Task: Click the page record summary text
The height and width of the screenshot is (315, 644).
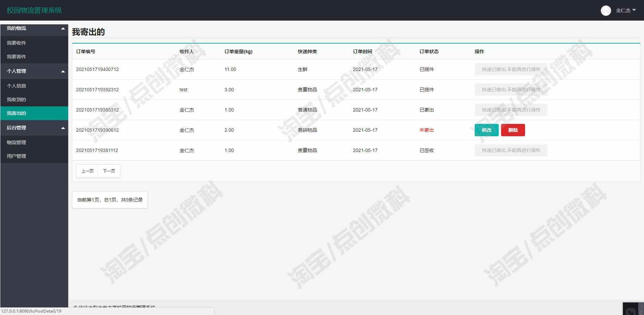Action: 110,200
